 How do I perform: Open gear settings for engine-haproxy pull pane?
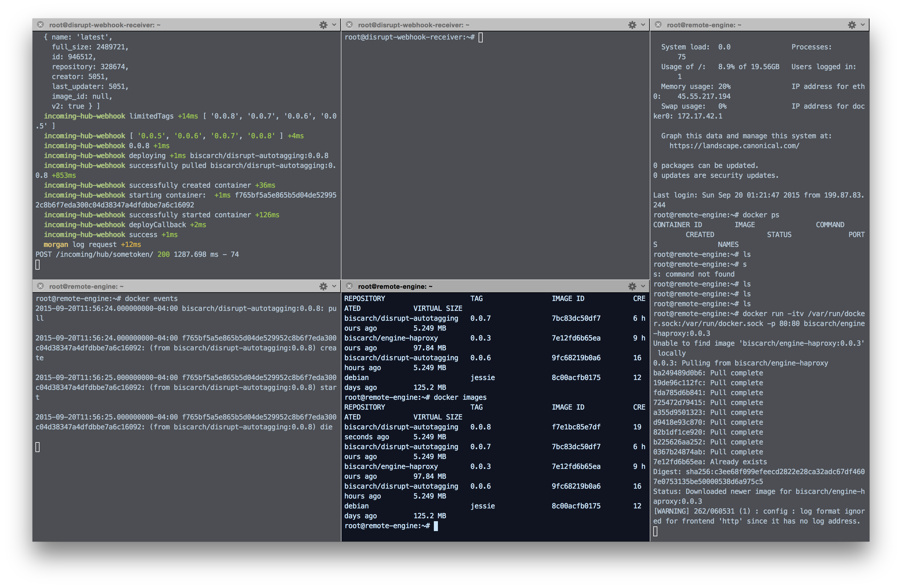coord(852,25)
